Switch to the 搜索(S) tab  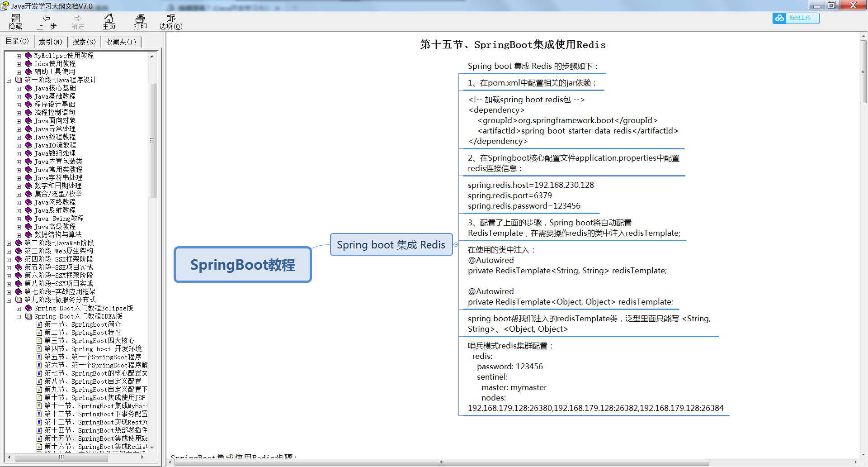coord(84,42)
